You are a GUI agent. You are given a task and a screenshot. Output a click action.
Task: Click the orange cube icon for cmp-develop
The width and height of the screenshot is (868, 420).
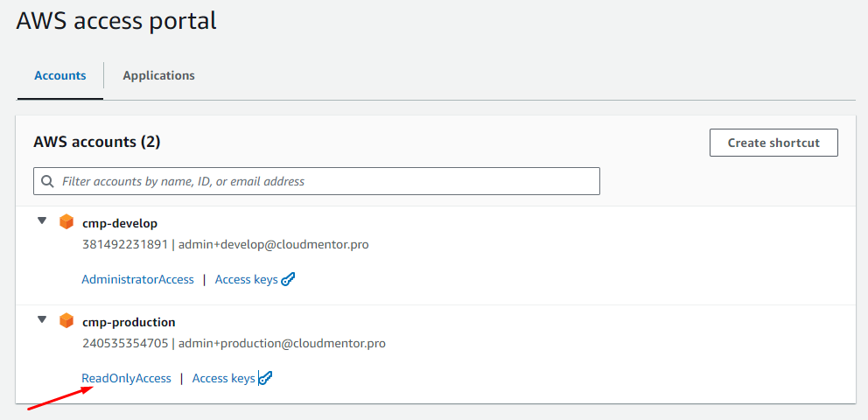[x=66, y=222]
